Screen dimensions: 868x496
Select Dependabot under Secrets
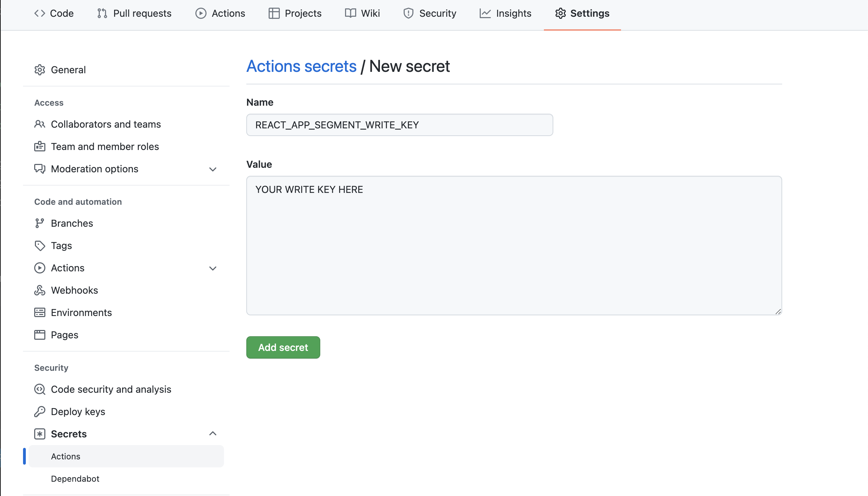pyautogui.click(x=75, y=479)
